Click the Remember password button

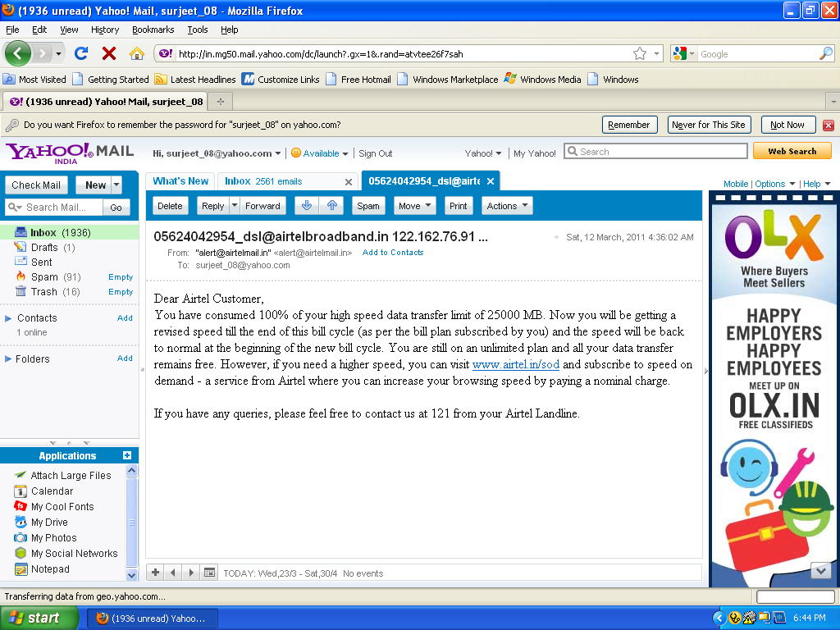pyautogui.click(x=629, y=125)
